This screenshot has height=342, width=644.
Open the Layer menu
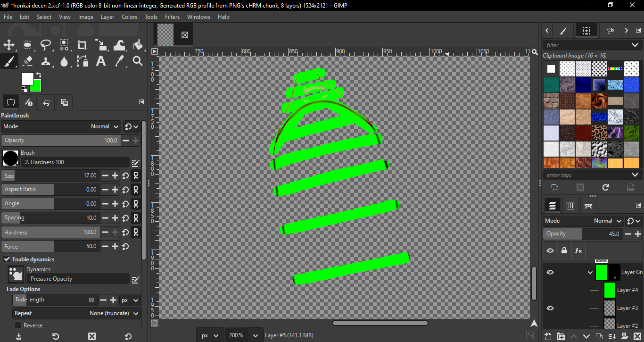[x=107, y=17]
